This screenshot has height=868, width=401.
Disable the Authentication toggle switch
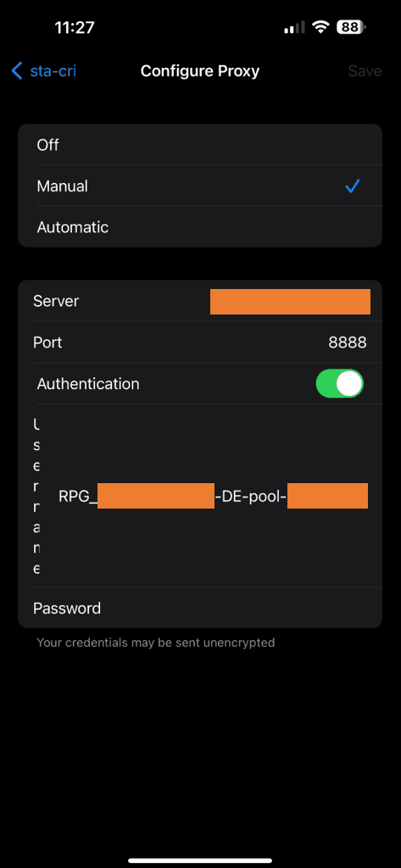click(x=339, y=384)
